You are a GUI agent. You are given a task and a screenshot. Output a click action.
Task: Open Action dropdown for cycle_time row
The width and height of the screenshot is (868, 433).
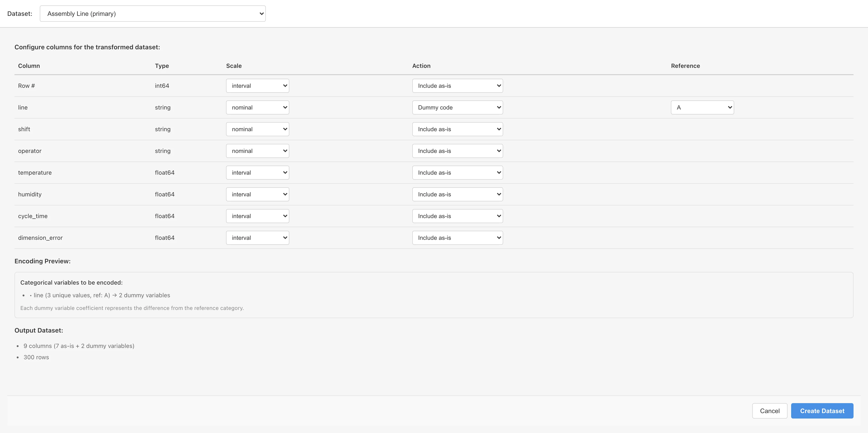pos(457,216)
